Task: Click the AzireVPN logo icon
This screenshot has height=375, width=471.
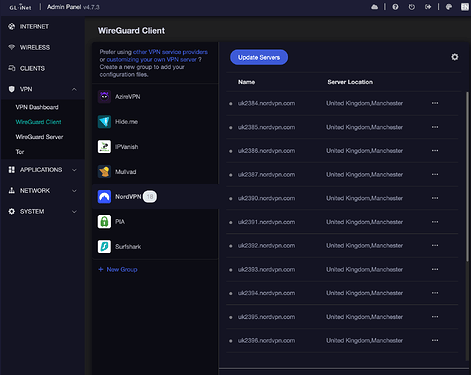Action: click(x=104, y=97)
